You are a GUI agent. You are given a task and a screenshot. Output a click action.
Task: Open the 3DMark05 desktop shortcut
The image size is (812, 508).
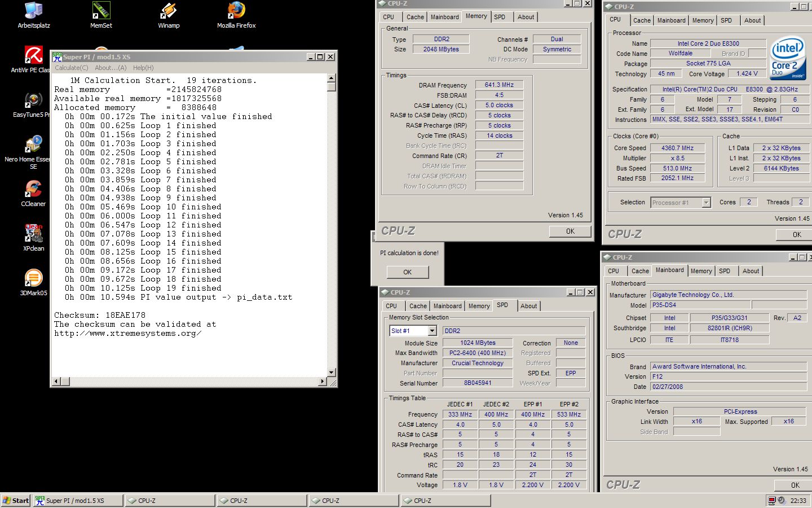[33, 283]
